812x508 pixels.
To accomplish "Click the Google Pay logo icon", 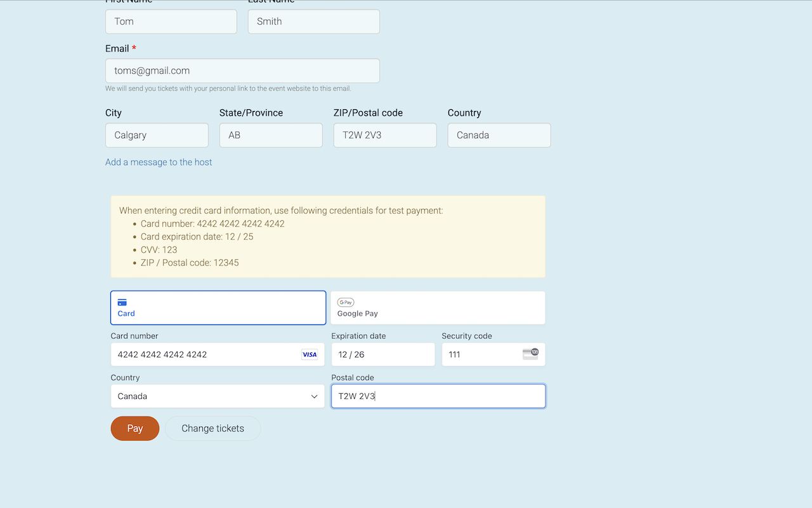I will tap(346, 302).
